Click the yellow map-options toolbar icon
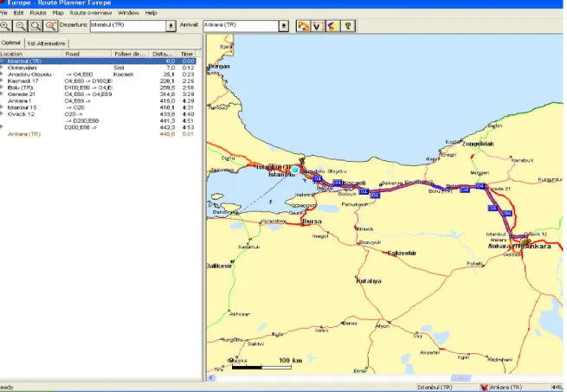567x392 pixels. (332, 26)
